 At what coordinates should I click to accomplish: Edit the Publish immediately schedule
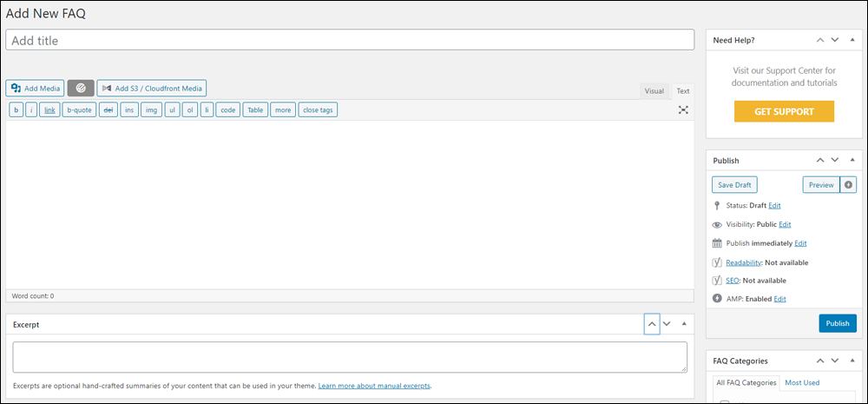800,243
